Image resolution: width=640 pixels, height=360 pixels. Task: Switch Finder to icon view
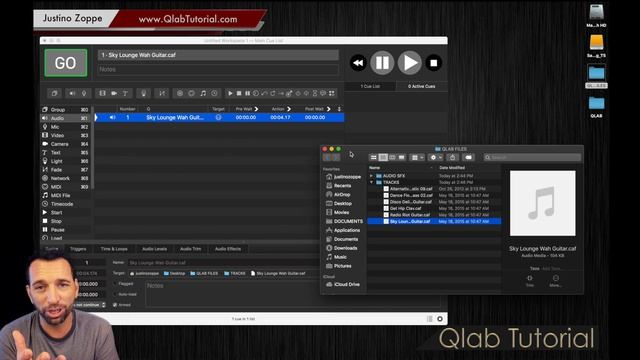coord(373,157)
